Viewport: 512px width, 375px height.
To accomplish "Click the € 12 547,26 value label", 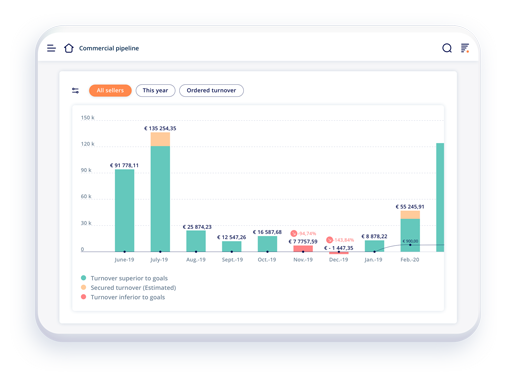I will pyautogui.click(x=231, y=237).
